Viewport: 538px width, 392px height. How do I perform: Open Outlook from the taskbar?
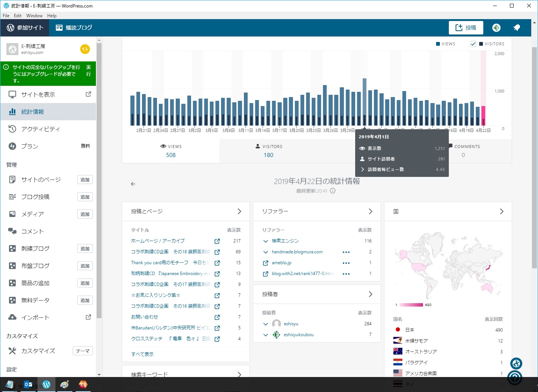click(28, 385)
